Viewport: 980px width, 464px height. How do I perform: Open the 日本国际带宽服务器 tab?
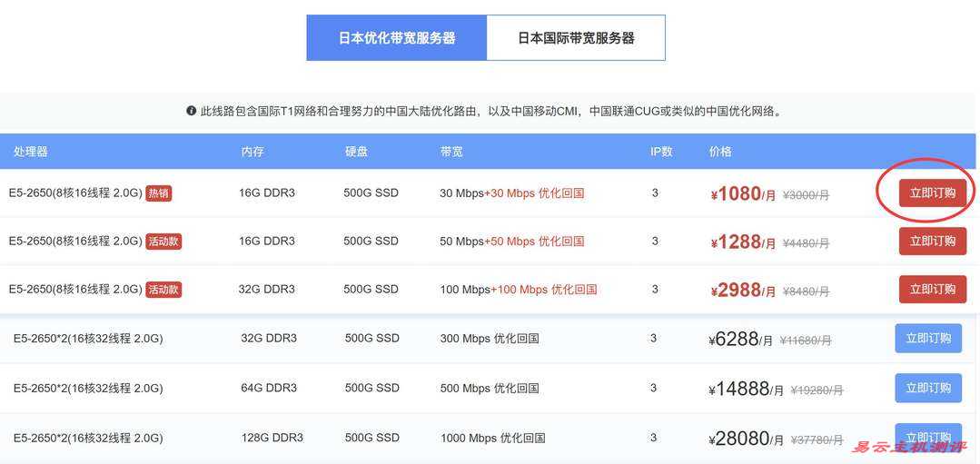click(576, 38)
